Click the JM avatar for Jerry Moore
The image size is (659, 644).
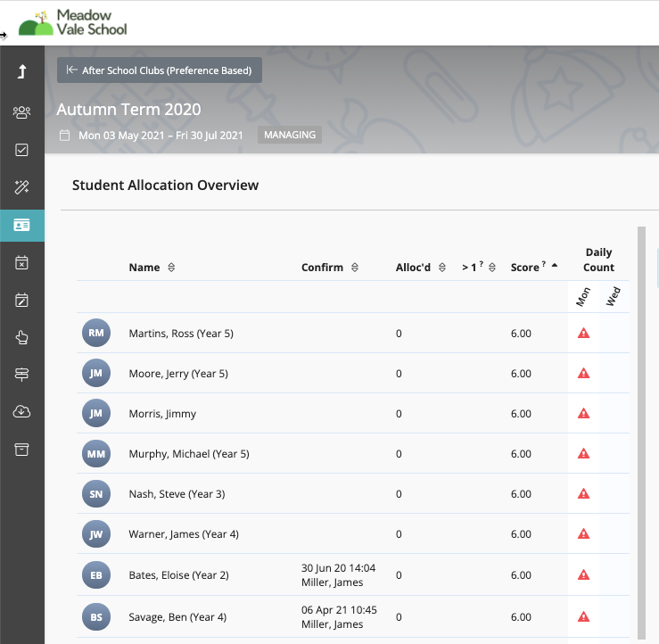(x=96, y=373)
